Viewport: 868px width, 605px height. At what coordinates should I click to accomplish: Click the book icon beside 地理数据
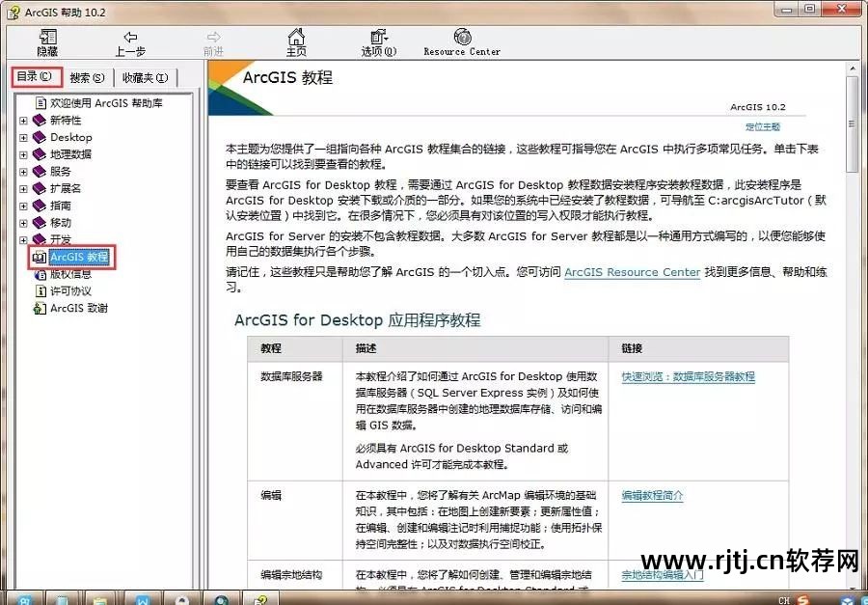click(40, 154)
